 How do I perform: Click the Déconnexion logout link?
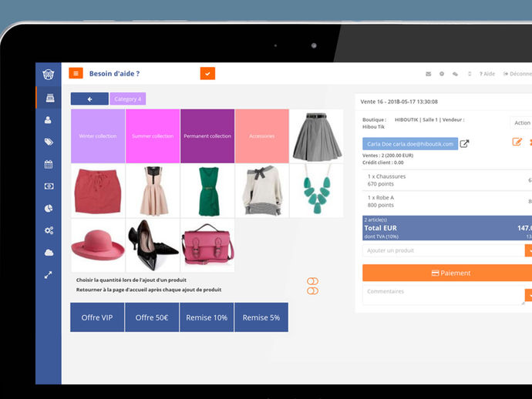517,74
